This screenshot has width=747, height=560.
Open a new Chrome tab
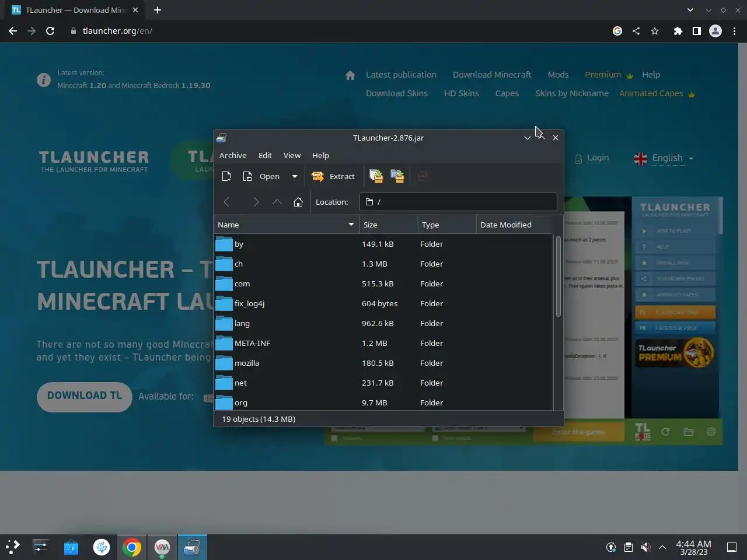point(158,10)
